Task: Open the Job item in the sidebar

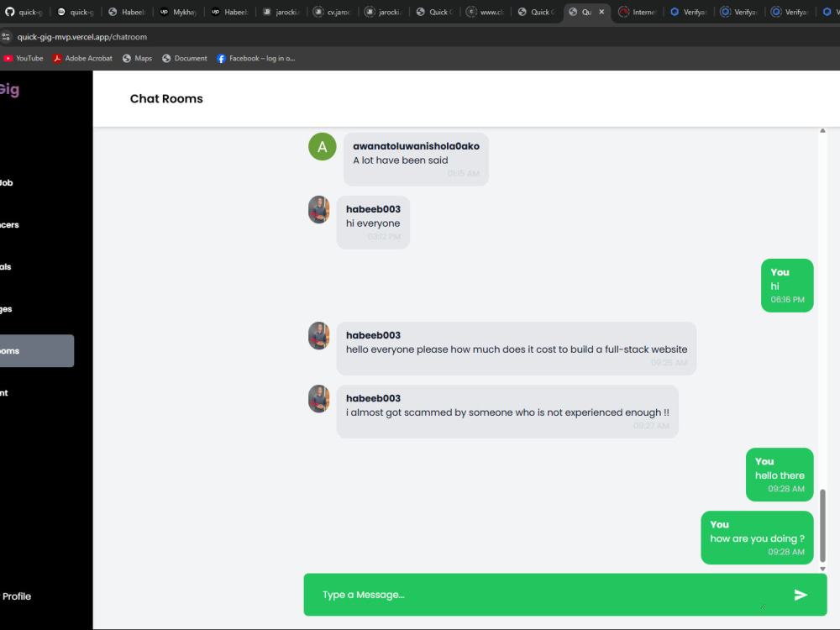Action: (6, 182)
